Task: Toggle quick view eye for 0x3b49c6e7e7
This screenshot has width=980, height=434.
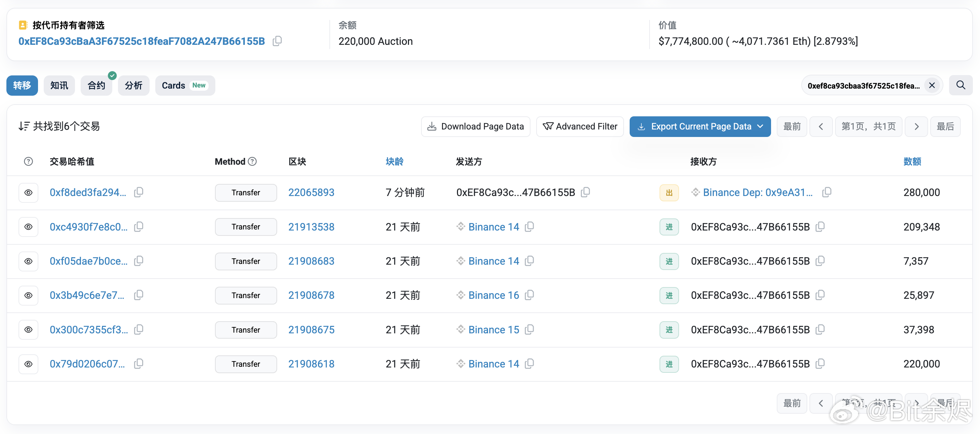Action: coord(28,295)
